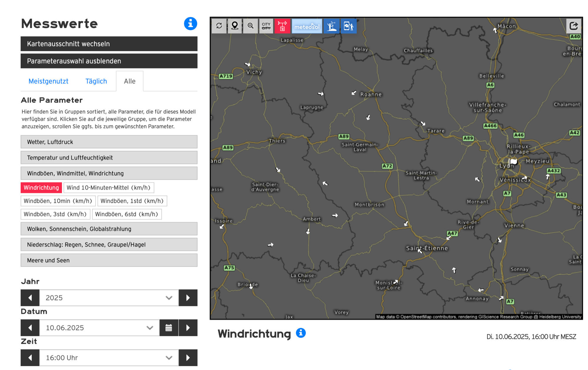Click the location pin icon

(235, 26)
